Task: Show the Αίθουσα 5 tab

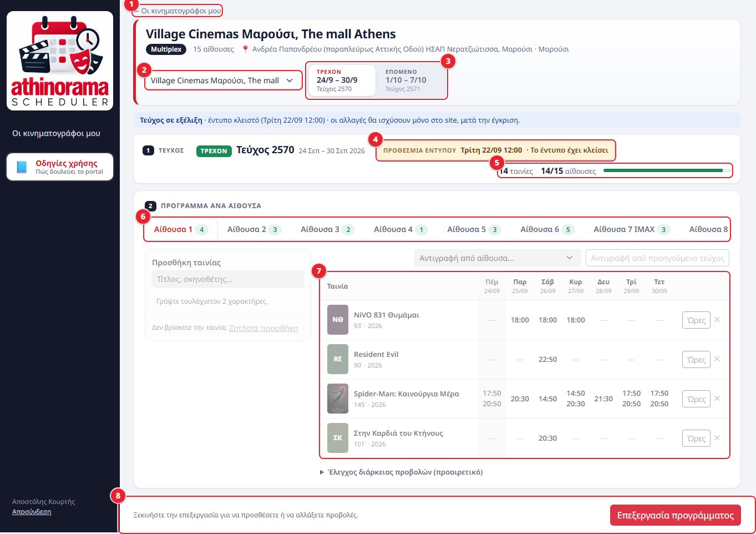Action: [x=474, y=229]
